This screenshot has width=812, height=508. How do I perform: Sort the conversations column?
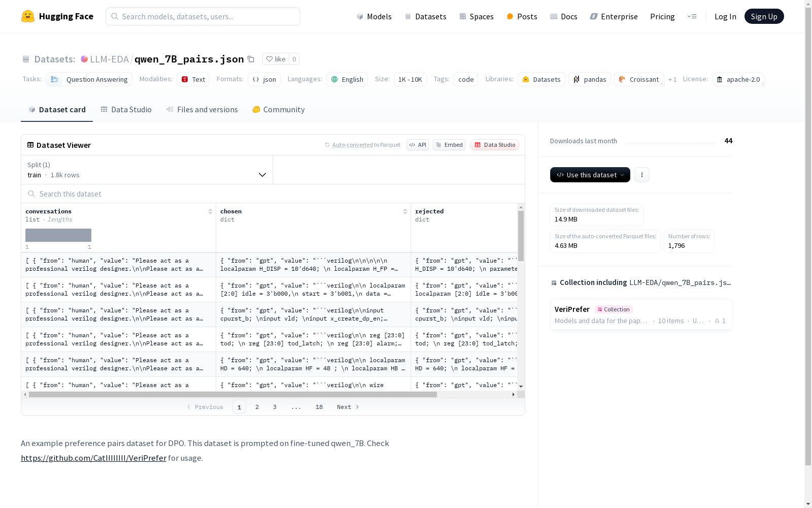(x=210, y=211)
